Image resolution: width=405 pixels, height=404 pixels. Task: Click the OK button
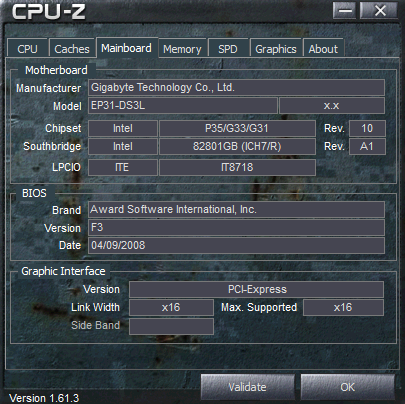tap(347, 387)
